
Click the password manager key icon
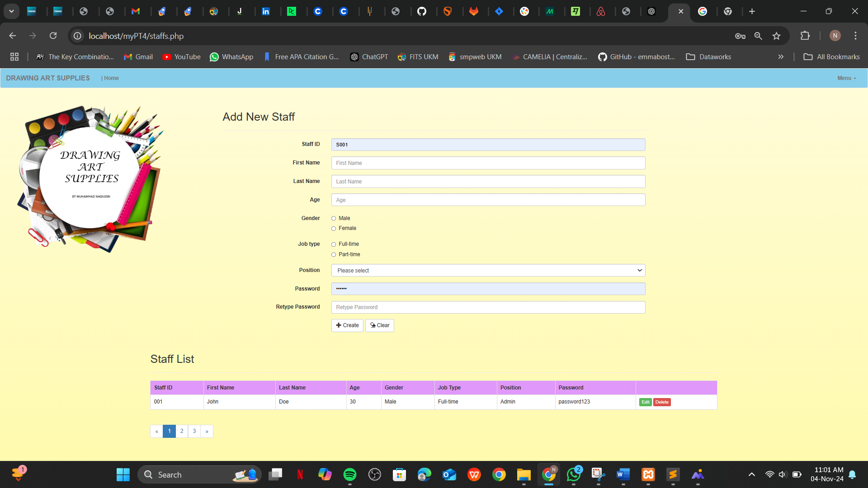click(740, 36)
